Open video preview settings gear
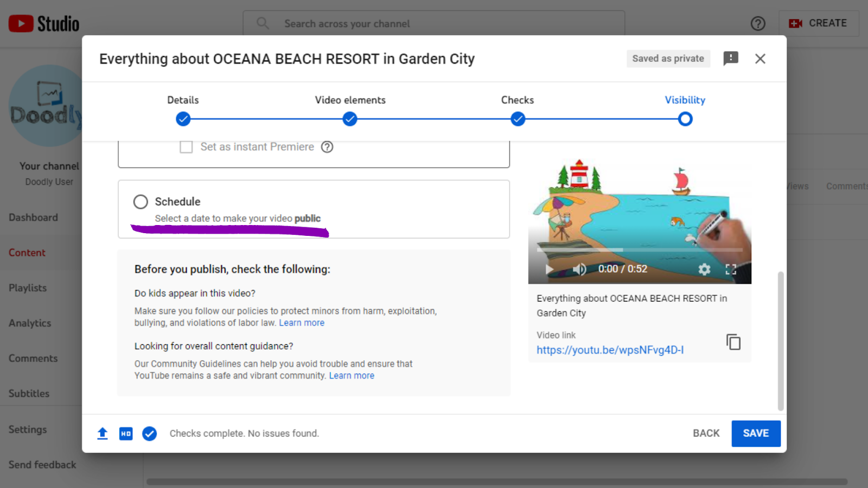This screenshot has width=868, height=488. coord(704,269)
